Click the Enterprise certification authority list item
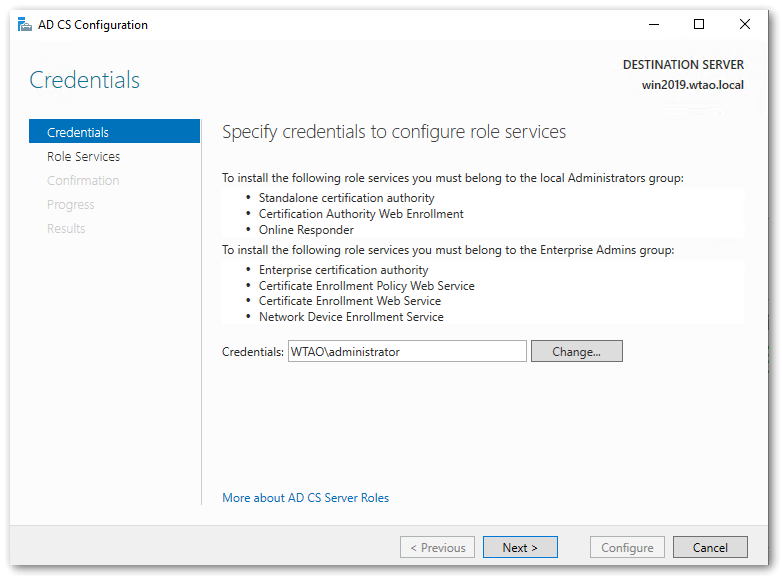The height and width of the screenshot is (578, 782). [x=343, y=270]
